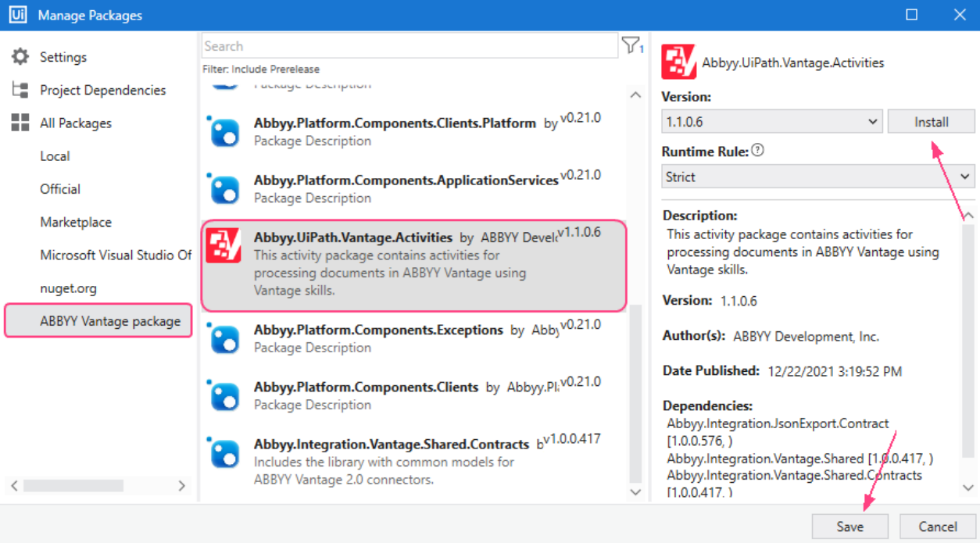Click Date Published value 12/22/2021
Image resolution: width=980 pixels, height=543 pixels.
coord(835,371)
